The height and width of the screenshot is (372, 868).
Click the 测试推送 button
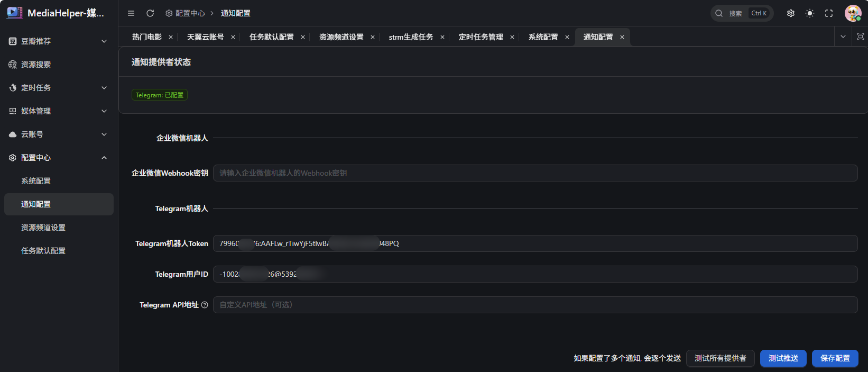(x=783, y=358)
